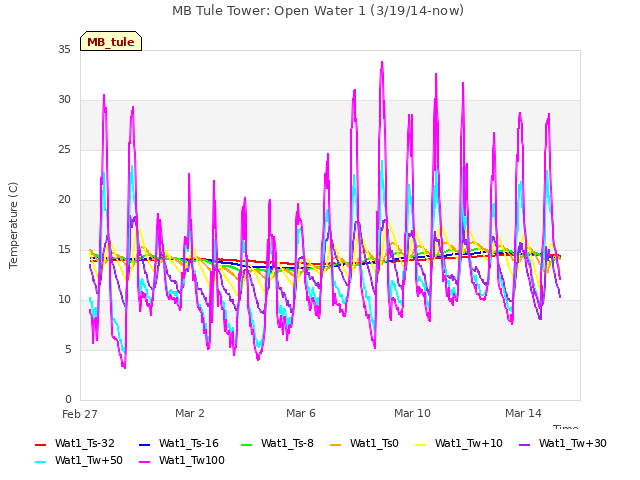Image resolution: width=640 pixels, height=480 pixels.
Task: Click the Mar 6 x-axis tick label
Action: tap(301, 413)
